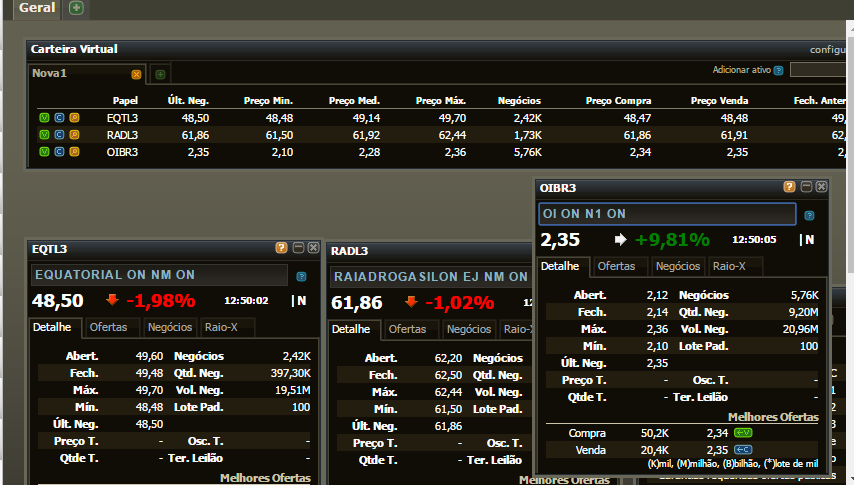Viewport: 854px width, 485px height.
Task: Click the -1,98% change in EQTL3 window
Action: (x=161, y=300)
